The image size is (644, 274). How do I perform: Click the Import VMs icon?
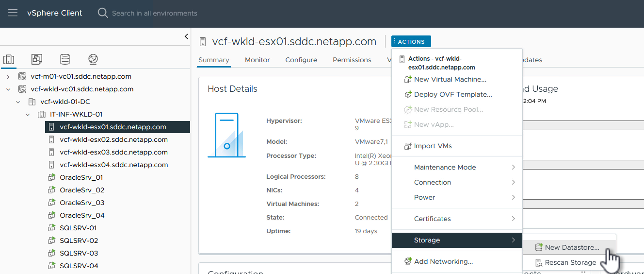coord(408,146)
